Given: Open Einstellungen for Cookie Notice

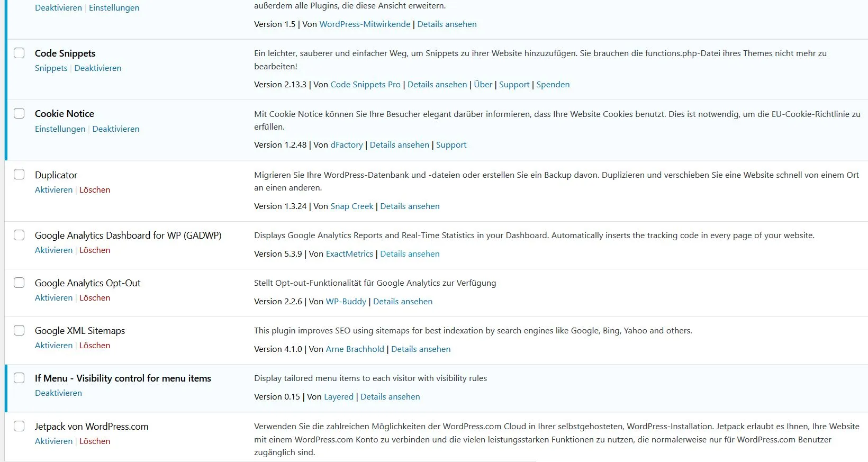Looking at the screenshot, I should (60, 129).
